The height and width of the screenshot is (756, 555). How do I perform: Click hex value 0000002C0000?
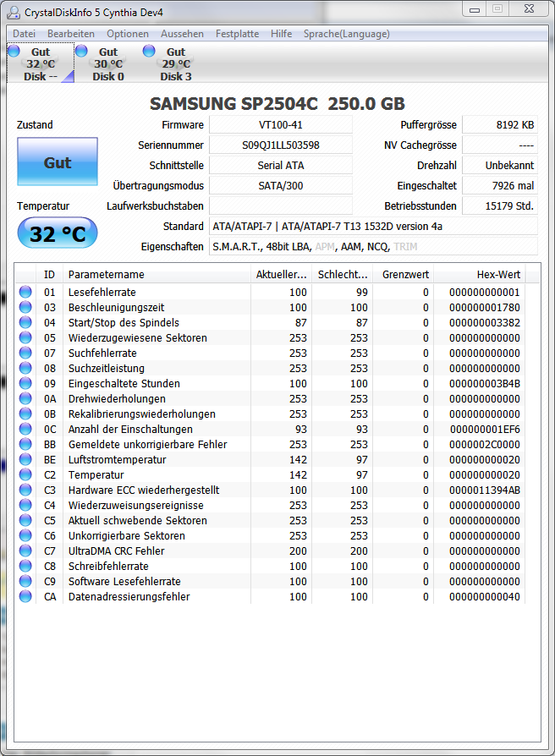tap(485, 445)
